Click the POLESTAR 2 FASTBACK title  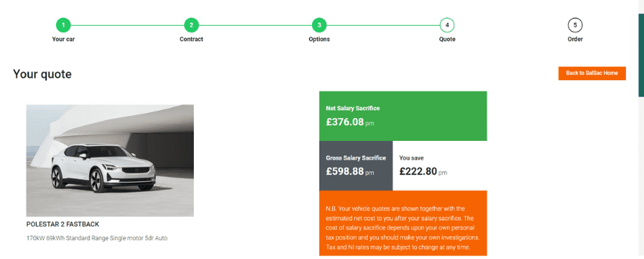pyautogui.click(x=63, y=224)
